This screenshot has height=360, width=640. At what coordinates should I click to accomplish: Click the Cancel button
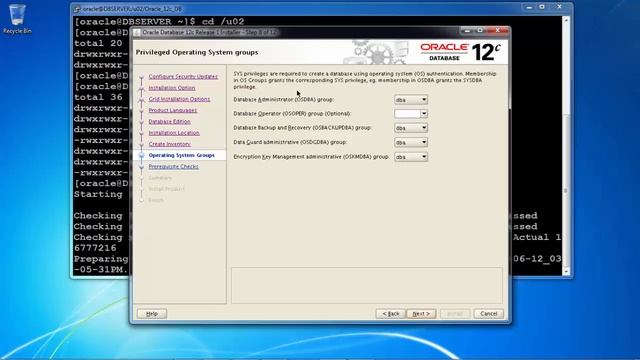coord(489,313)
